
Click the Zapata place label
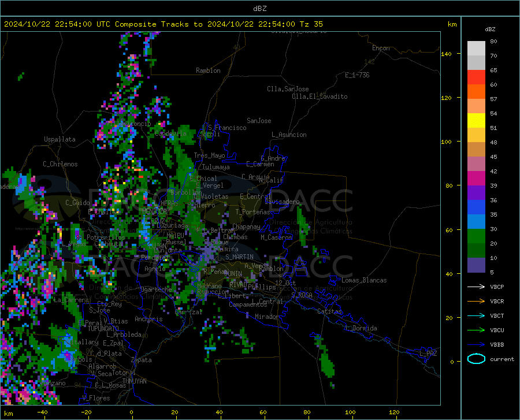coord(142,360)
